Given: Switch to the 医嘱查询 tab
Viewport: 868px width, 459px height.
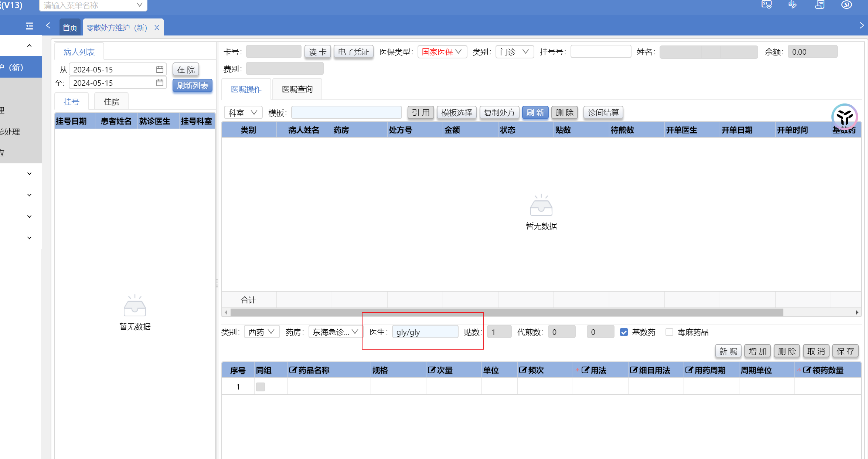Looking at the screenshot, I should (x=297, y=89).
